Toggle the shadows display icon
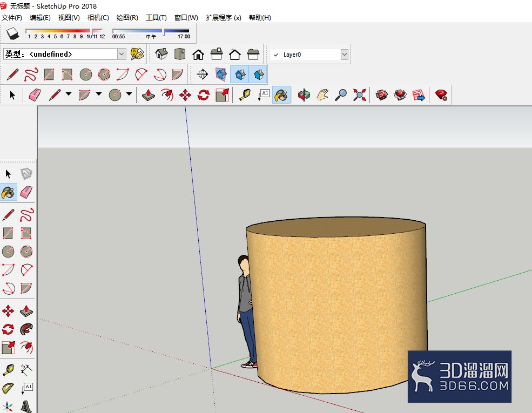Screen dimensions: 532x413 pyautogui.click(x=13, y=33)
